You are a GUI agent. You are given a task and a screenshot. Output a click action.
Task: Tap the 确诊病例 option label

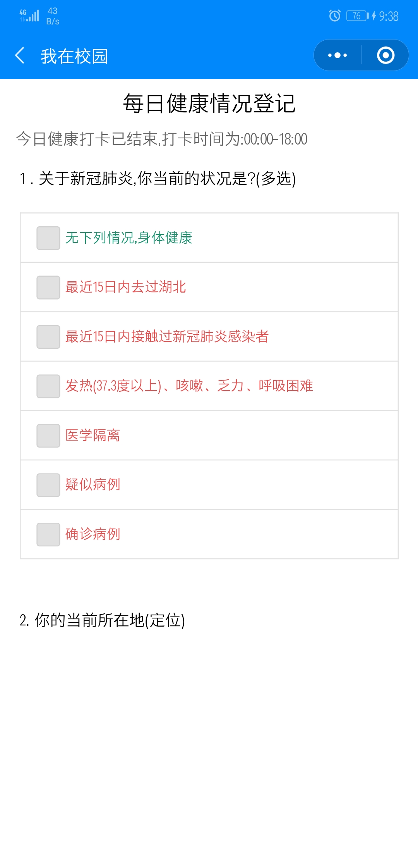point(93,534)
